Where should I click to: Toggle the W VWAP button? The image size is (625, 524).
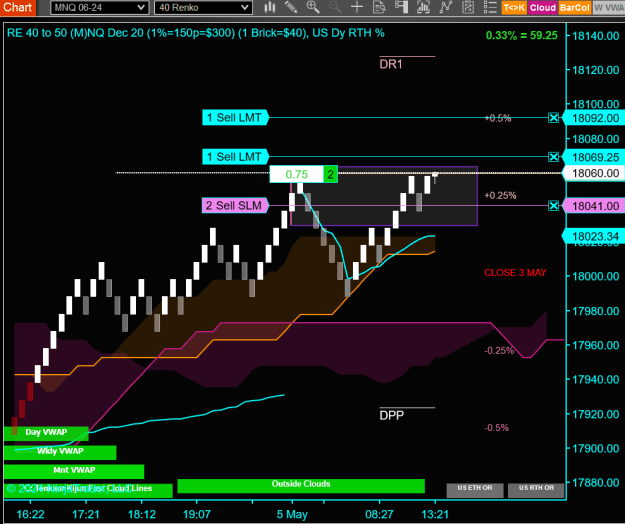pyautogui.click(x=609, y=8)
